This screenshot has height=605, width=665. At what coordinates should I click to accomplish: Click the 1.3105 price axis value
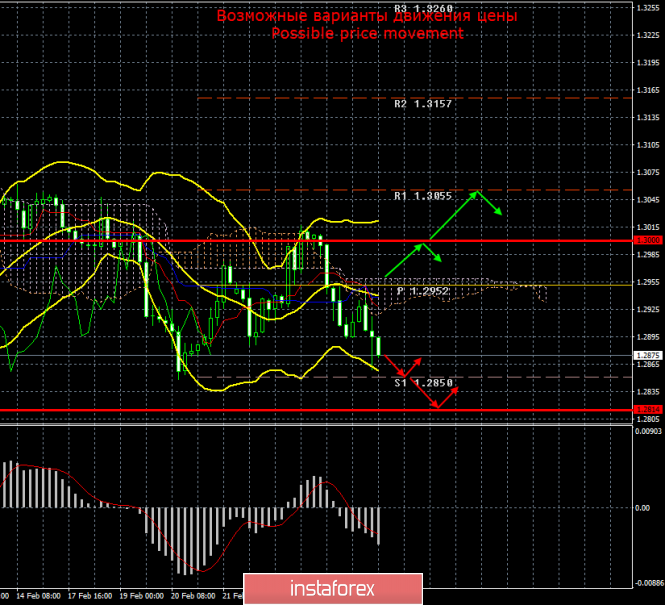coord(648,145)
